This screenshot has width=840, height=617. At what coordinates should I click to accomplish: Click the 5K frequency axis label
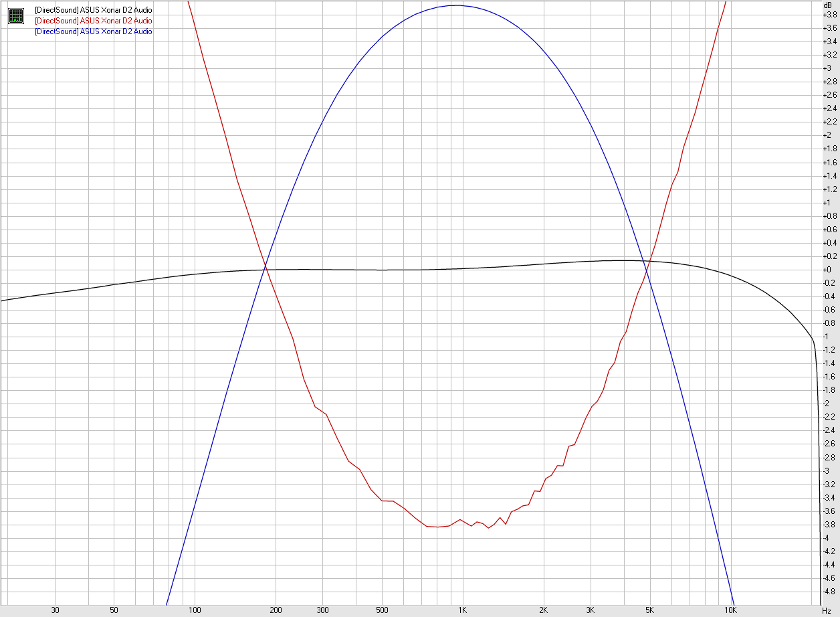click(649, 610)
